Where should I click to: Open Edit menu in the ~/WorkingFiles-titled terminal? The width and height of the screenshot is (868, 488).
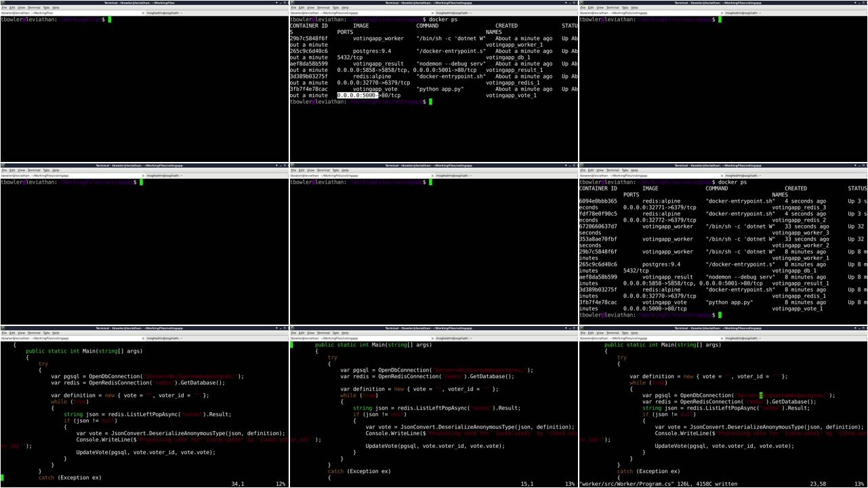click(x=11, y=7)
